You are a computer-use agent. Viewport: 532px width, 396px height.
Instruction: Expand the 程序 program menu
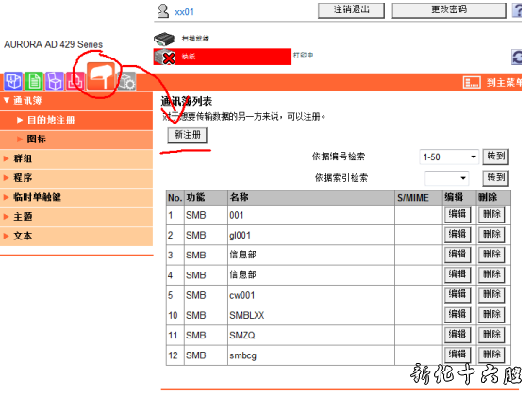[76, 178]
